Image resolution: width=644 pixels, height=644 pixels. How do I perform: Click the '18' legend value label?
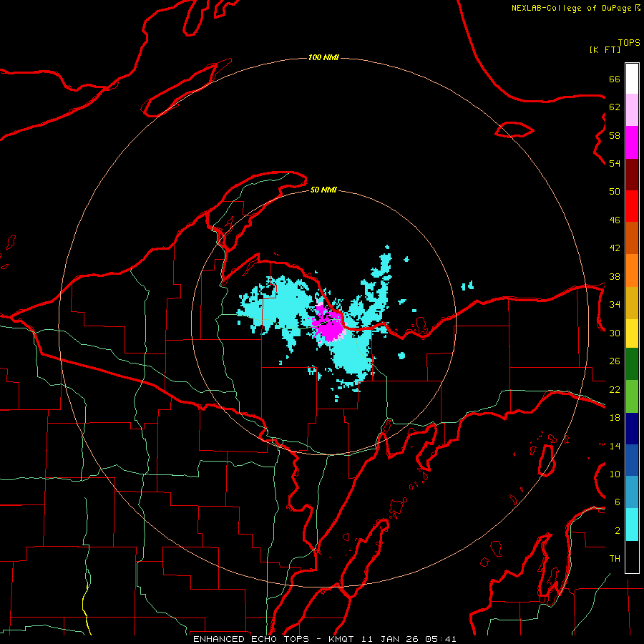click(615, 418)
